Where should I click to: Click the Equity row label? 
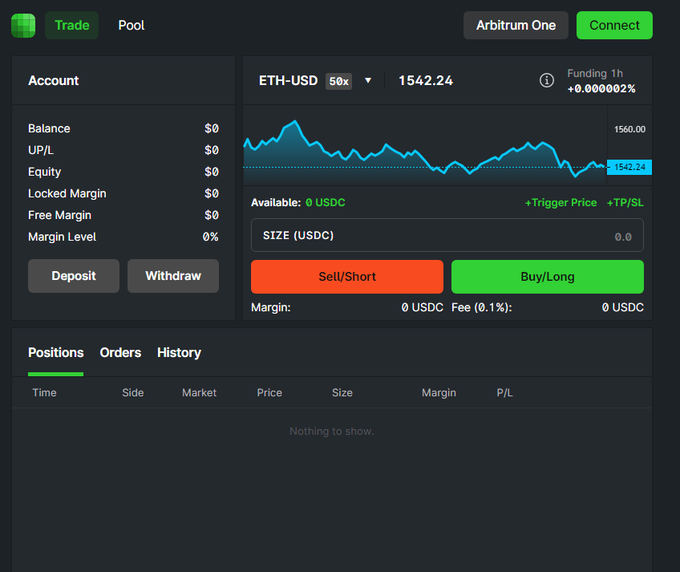45,172
